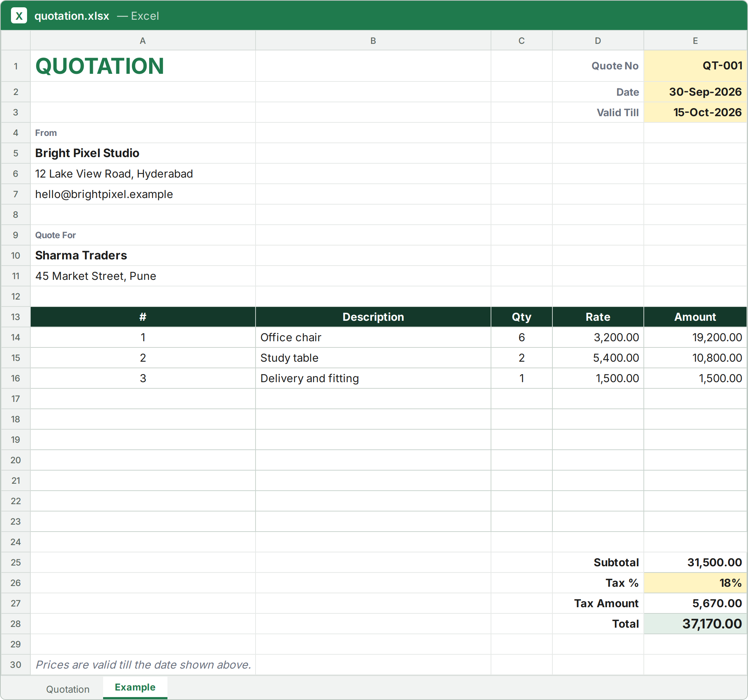Screen dimensions: 748x700
Task: Click the Quote For label cell
Action: (x=143, y=235)
